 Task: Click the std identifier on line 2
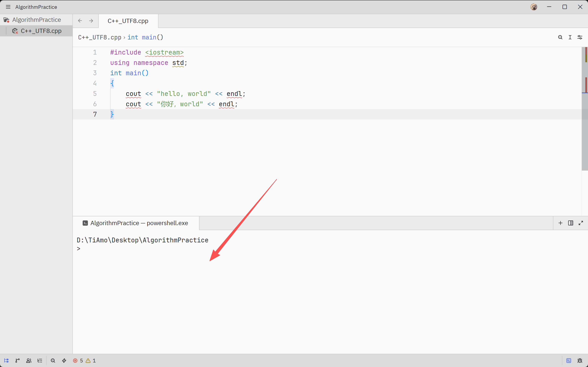(178, 63)
